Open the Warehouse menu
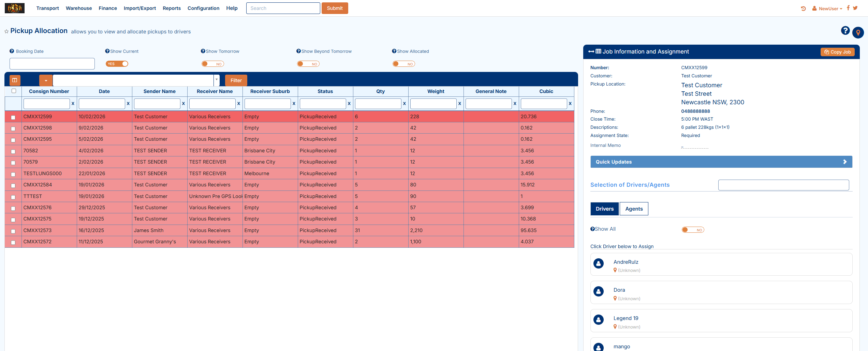The width and height of the screenshot is (868, 351). pos(79,8)
